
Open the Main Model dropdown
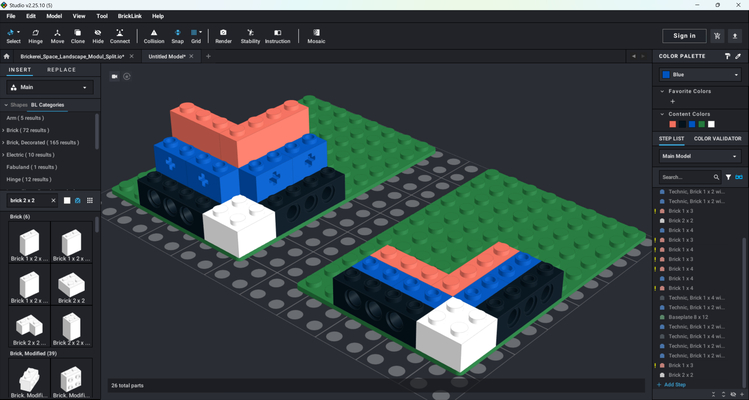pos(700,156)
